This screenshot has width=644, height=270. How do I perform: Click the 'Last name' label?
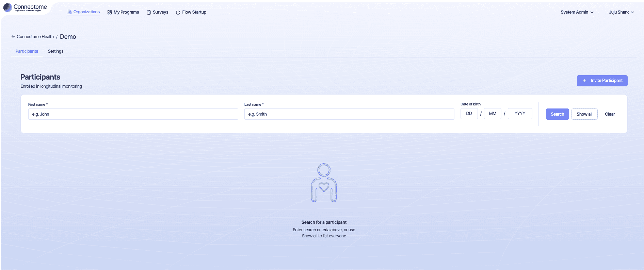point(253,104)
